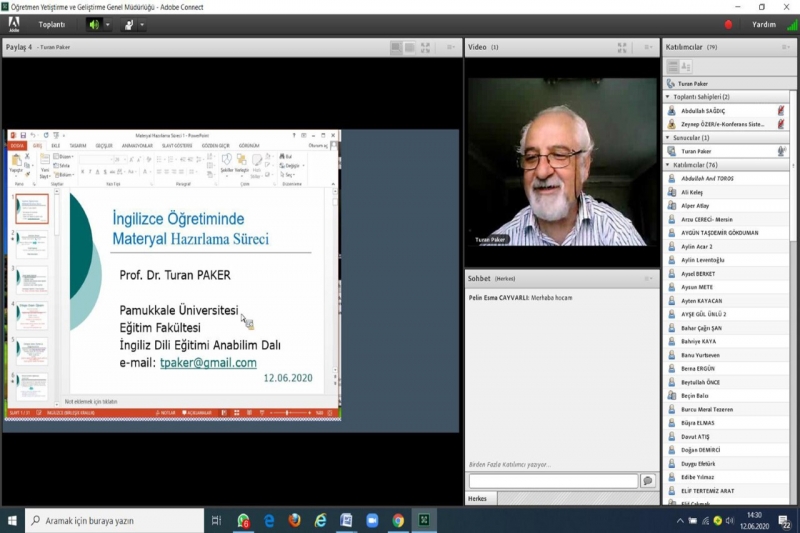Open the speaker options dropdown arrow

(x=108, y=24)
